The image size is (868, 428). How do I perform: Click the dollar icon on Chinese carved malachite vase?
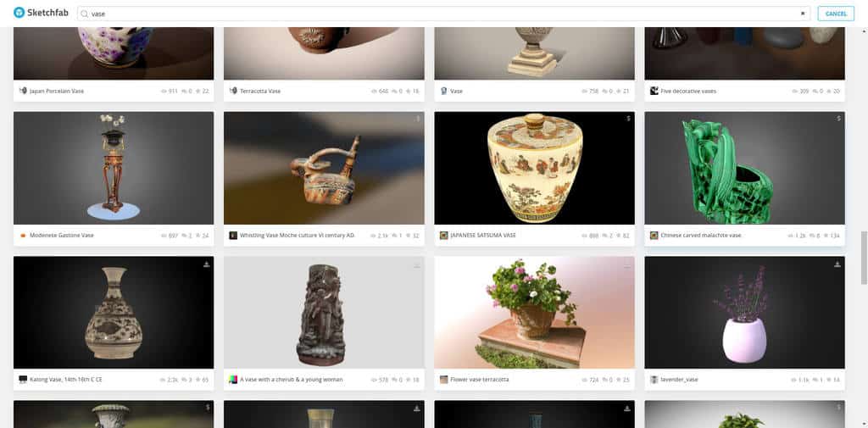(x=838, y=119)
